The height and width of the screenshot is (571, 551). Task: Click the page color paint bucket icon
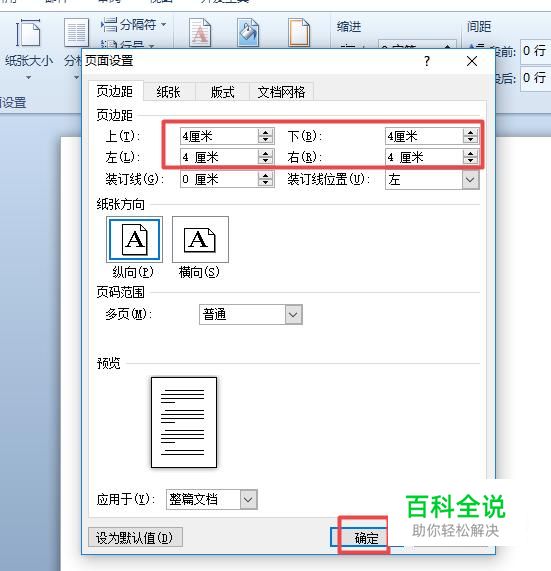pyautogui.click(x=248, y=33)
